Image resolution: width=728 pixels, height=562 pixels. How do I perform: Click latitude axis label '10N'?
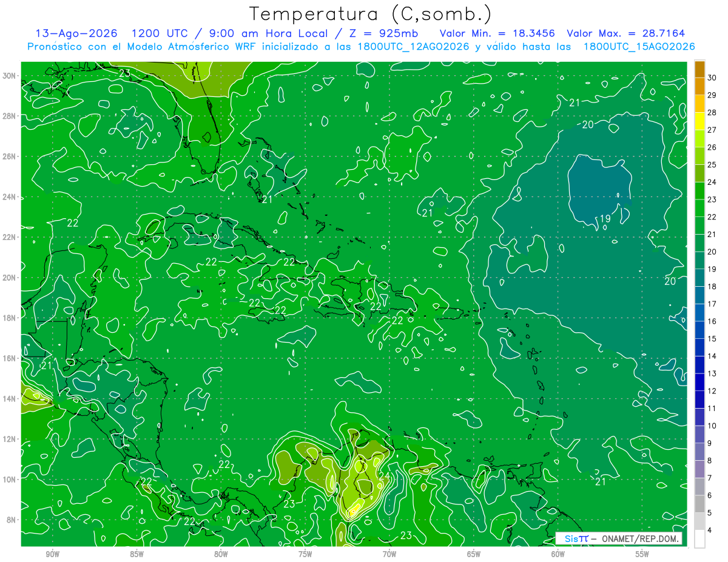(10, 480)
